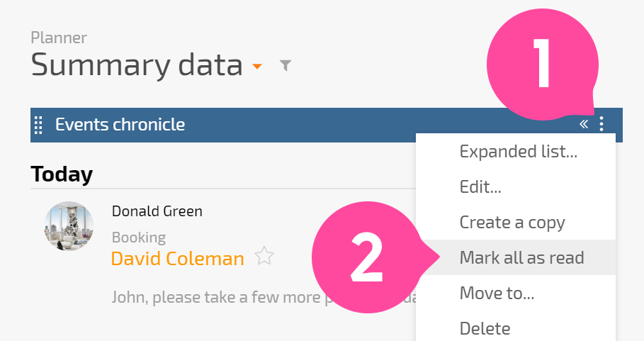This screenshot has height=341, width=644.
Task: Collapse Events chronicle with double chevron
Action: click(584, 123)
